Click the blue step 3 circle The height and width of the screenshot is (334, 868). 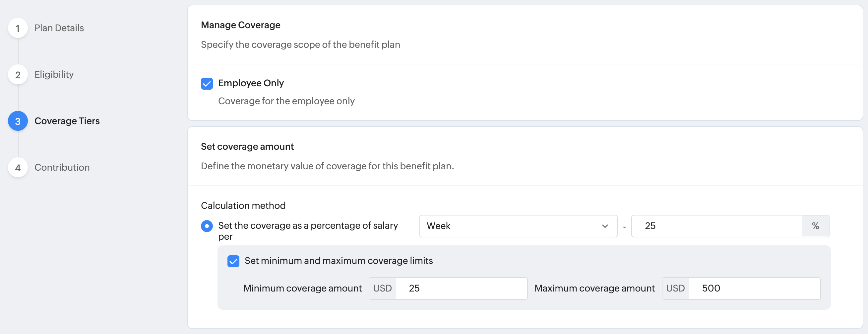point(18,121)
